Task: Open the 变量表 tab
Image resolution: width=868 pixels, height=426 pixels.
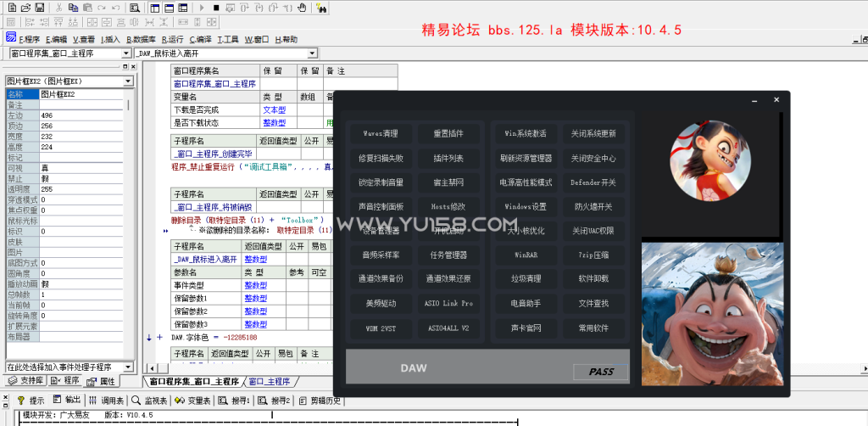Action: click(x=191, y=400)
